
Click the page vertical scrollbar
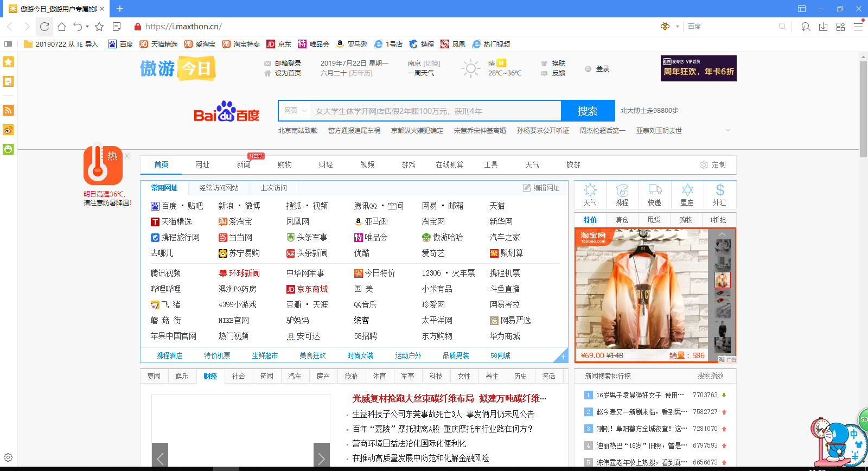coord(863,109)
